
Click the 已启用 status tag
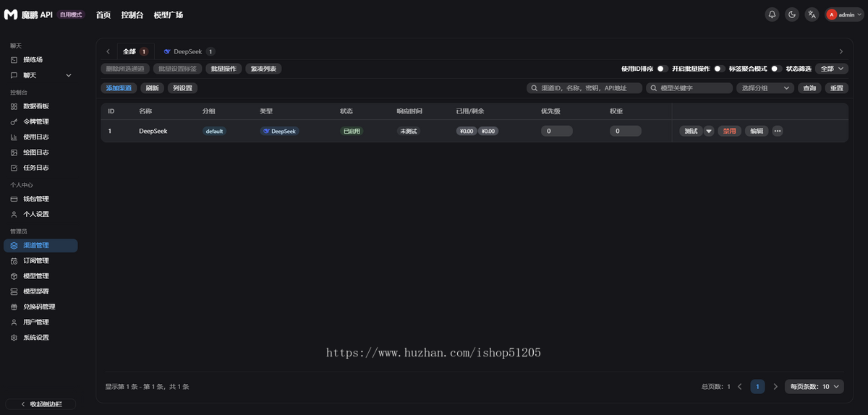(x=352, y=131)
